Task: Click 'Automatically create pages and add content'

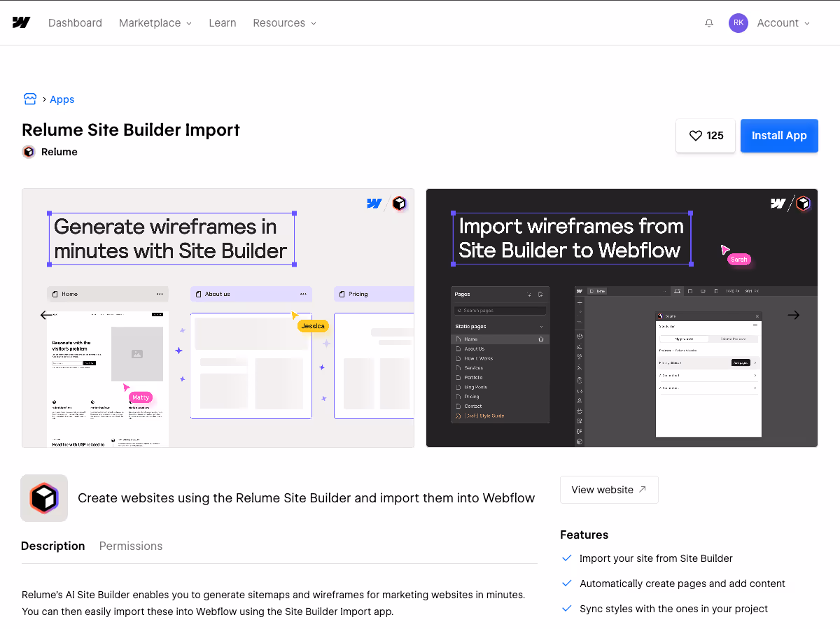Action: (x=682, y=584)
